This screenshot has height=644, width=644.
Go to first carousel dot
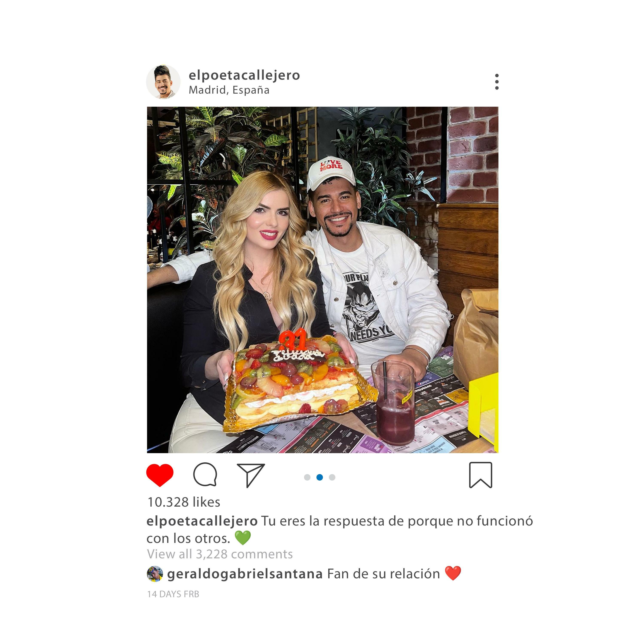pos(307,477)
